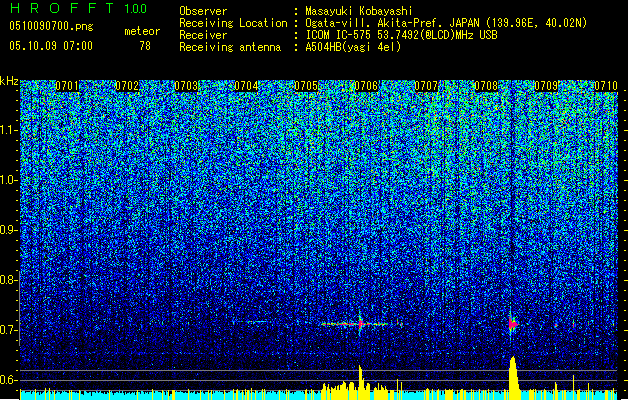Click the 0710 time marker

(x=606, y=86)
